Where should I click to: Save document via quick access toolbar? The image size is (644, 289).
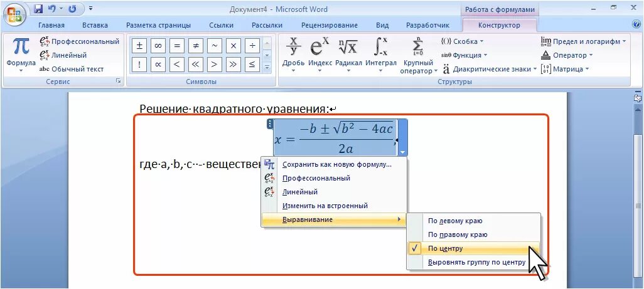click(38, 9)
